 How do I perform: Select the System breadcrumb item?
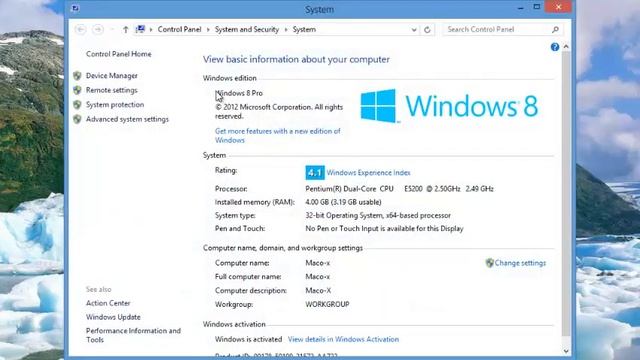click(x=304, y=29)
